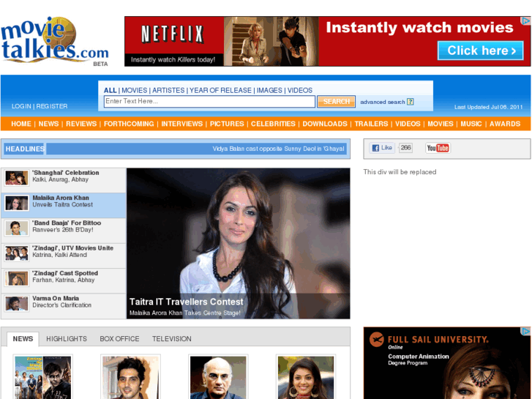
Task: Open the dark-haired young man news thumbnail
Action: pyautogui.click(x=131, y=377)
